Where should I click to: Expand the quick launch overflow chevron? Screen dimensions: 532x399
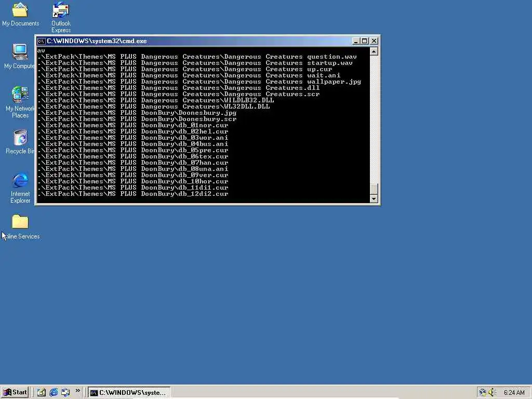78,391
